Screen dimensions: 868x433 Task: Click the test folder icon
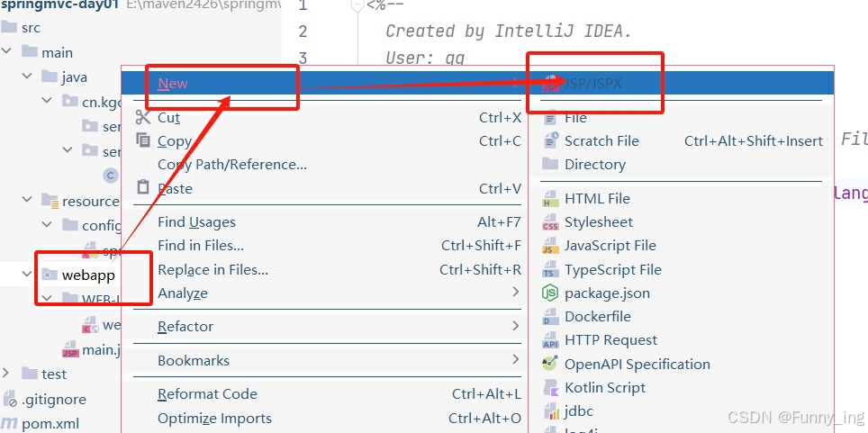point(30,374)
